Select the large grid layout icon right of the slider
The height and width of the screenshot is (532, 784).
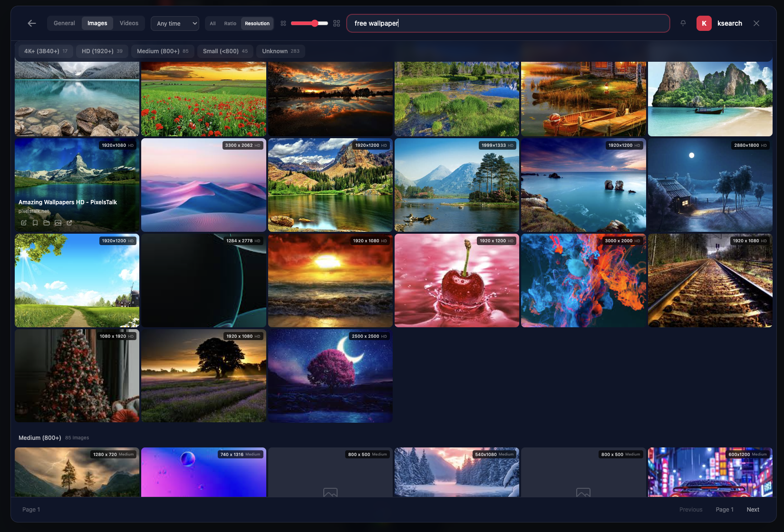[x=336, y=23]
